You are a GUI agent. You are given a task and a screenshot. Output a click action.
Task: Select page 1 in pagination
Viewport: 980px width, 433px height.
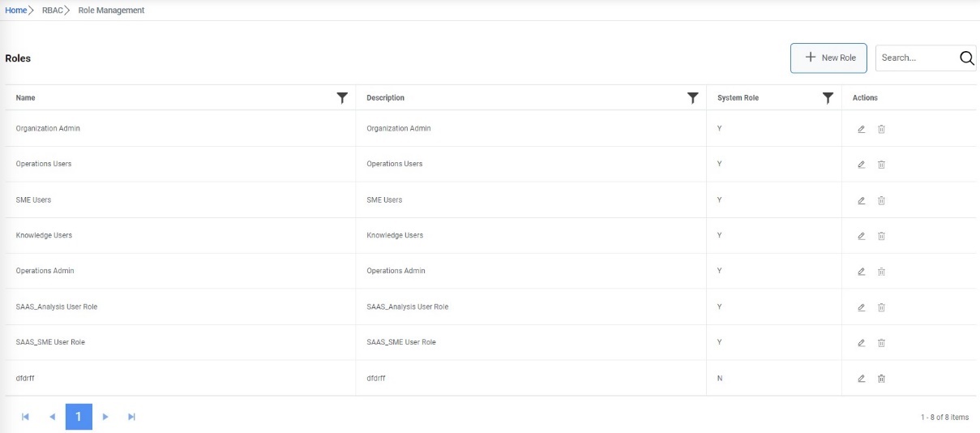[79, 417]
